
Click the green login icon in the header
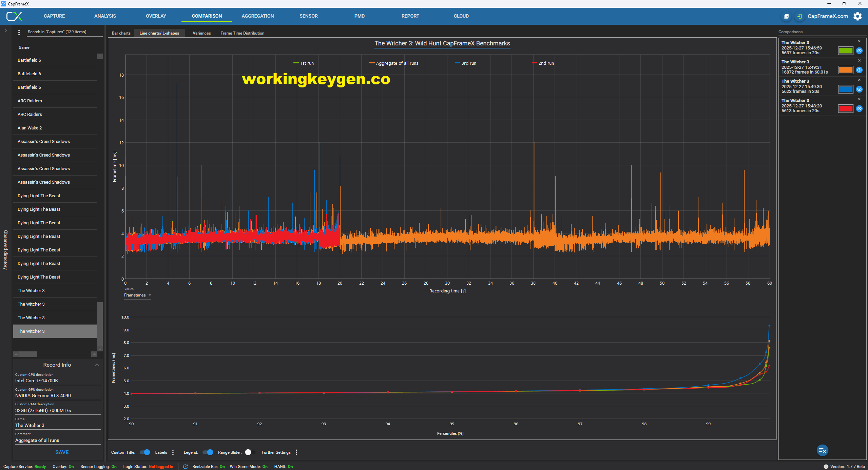(799, 16)
